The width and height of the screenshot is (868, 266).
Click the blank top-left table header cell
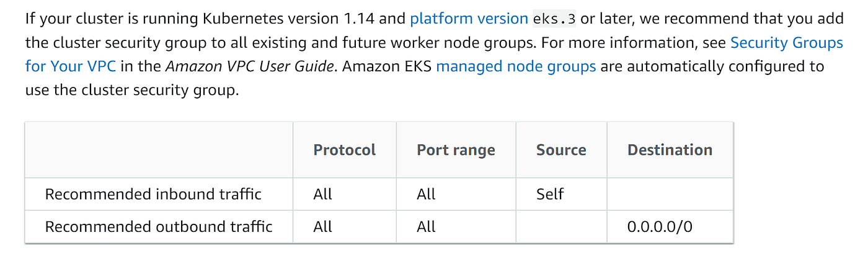click(159, 150)
